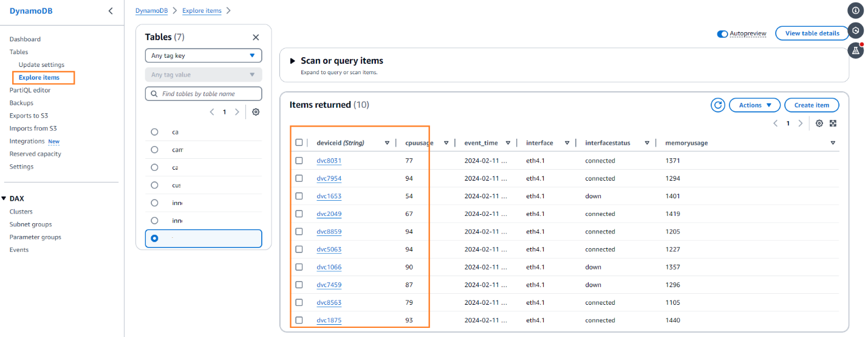Screen dimensions: 868x337
Task: Collapse the DynamoDB side navigation
Action: [x=110, y=11]
